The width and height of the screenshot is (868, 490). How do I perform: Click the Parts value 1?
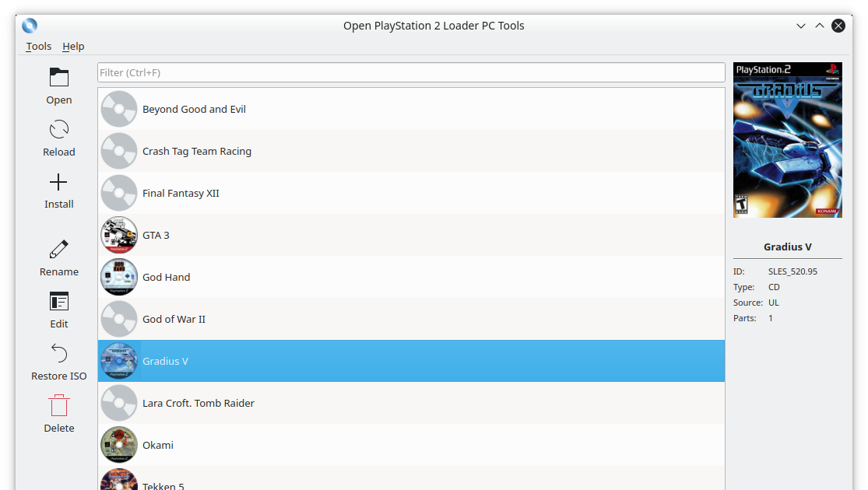(771, 318)
